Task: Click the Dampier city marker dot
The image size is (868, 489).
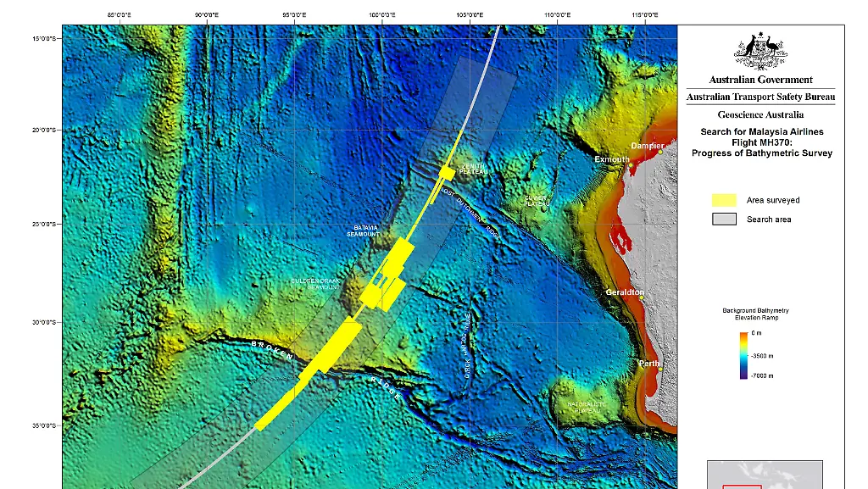Action: click(659, 153)
